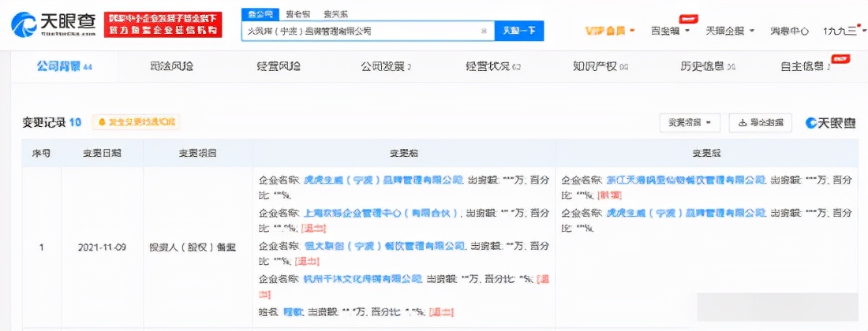Viewport: 868px width, 331px height.
Task: Open 消息中心 in the header
Action: pyautogui.click(x=789, y=31)
